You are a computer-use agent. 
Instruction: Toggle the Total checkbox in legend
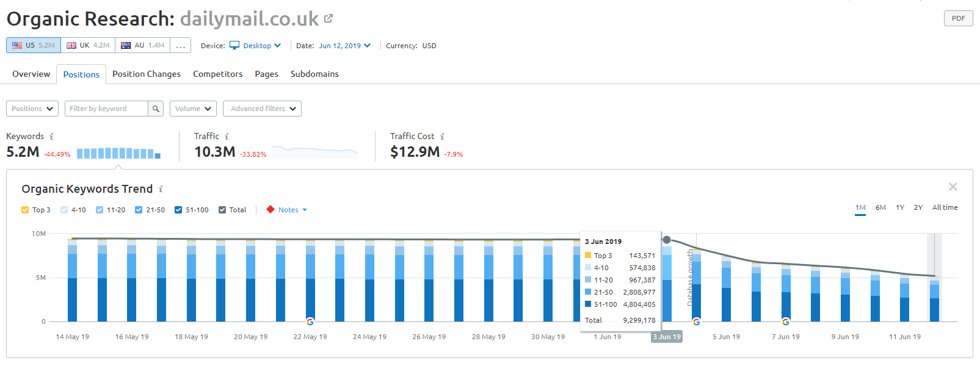point(222,210)
